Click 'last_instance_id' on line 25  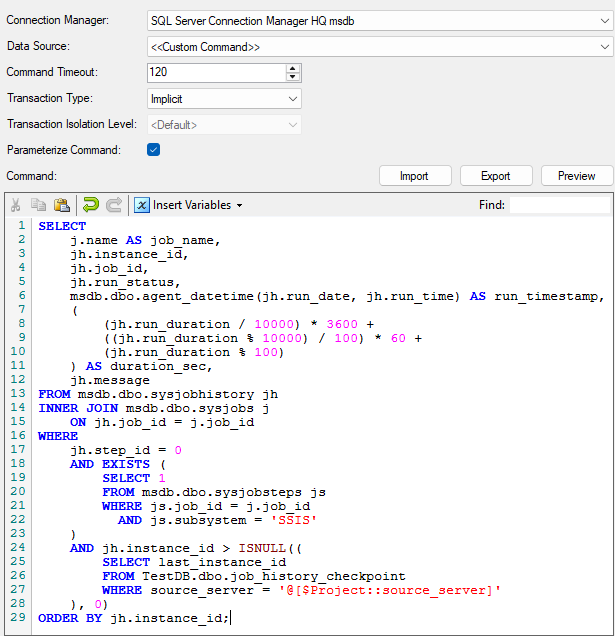pos(222,562)
